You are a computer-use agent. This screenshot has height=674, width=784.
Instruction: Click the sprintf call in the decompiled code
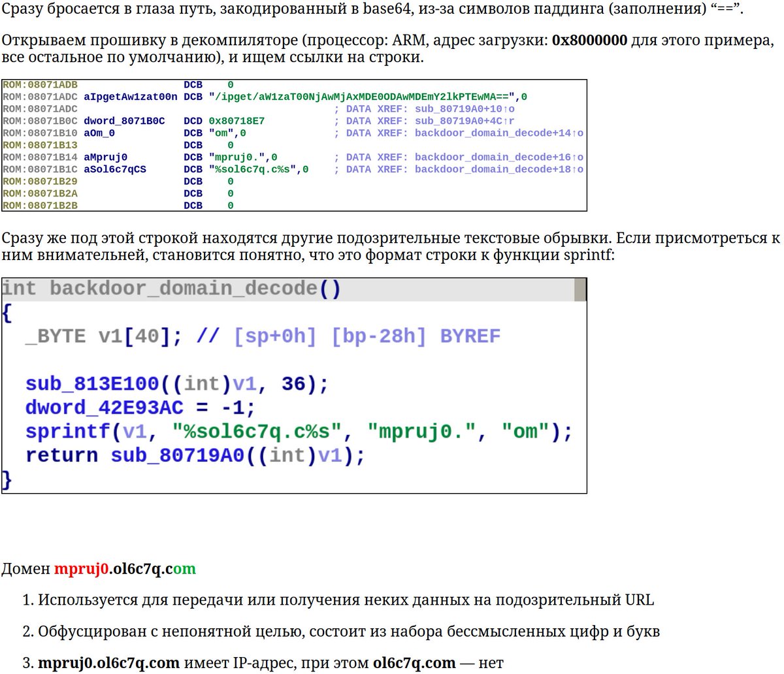click(68, 432)
